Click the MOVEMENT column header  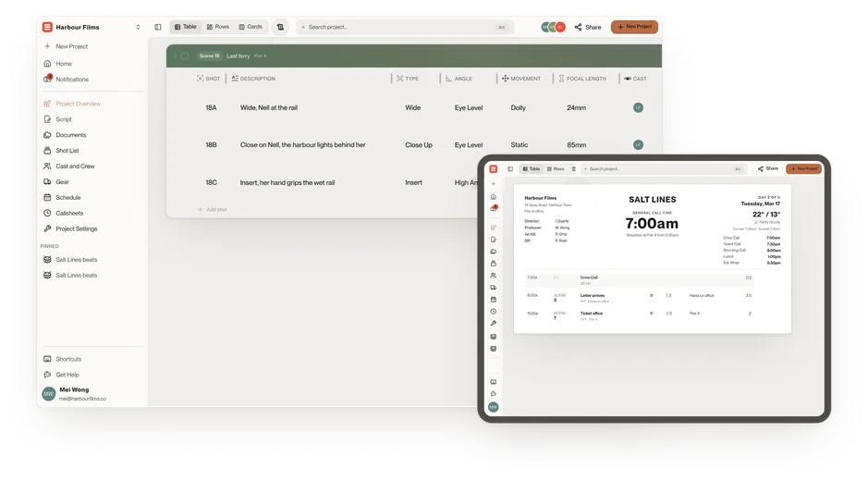click(521, 79)
